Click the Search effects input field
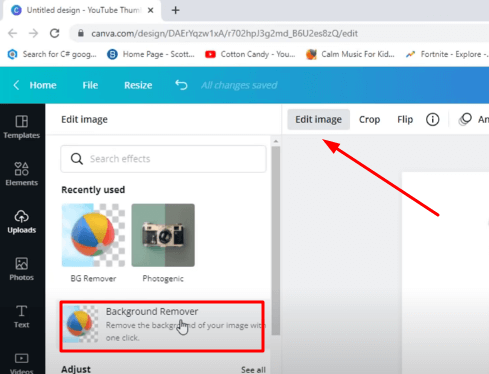 coord(163,159)
